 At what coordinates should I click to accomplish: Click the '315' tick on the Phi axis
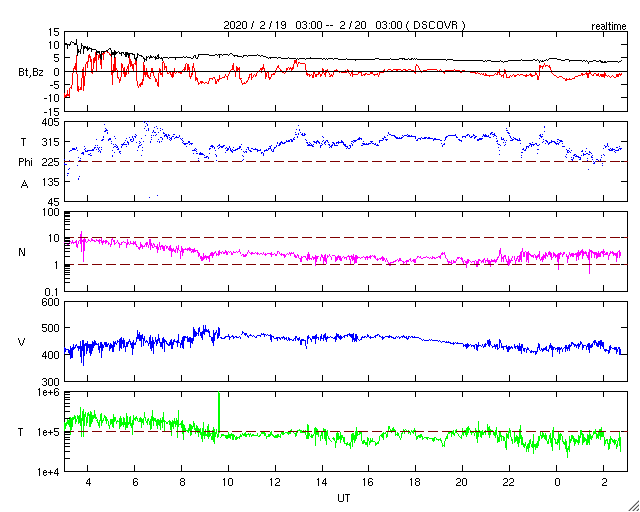click(51, 142)
